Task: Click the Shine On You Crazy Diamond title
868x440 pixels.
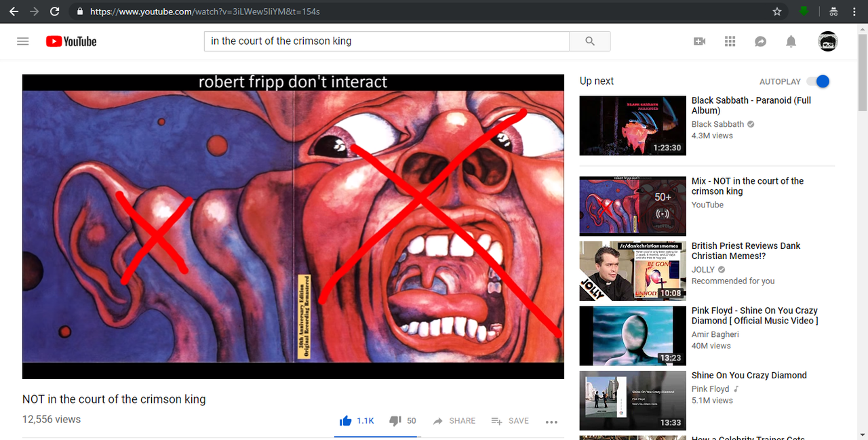Action: point(749,375)
